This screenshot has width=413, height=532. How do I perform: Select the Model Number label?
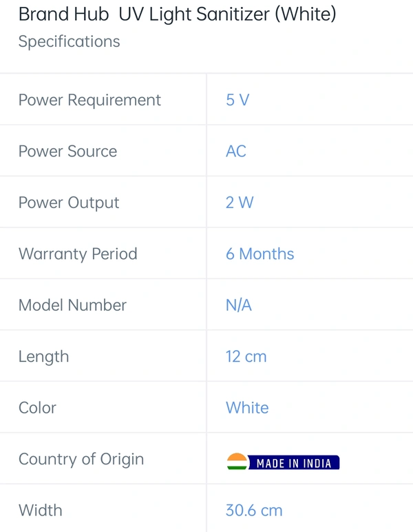[x=72, y=305]
